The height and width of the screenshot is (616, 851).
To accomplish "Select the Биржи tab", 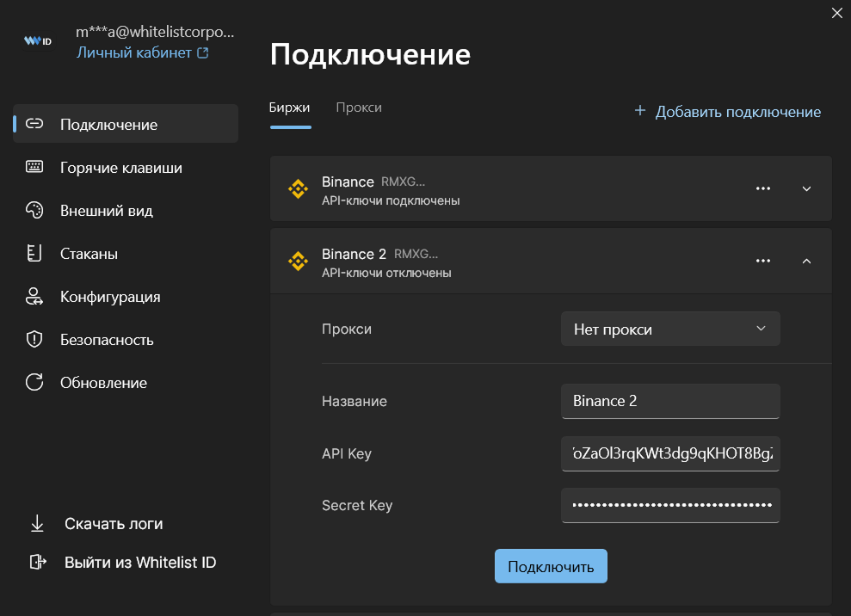I will (290, 108).
